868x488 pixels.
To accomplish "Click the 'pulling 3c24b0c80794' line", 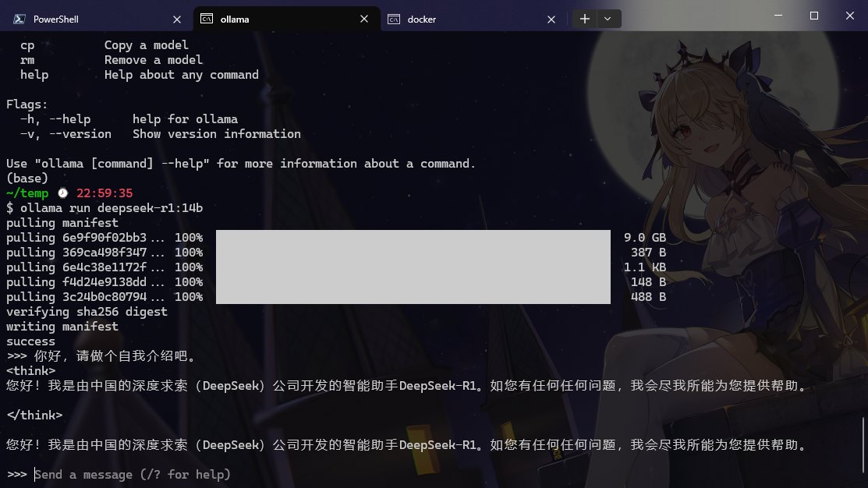I will [x=105, y=297].
